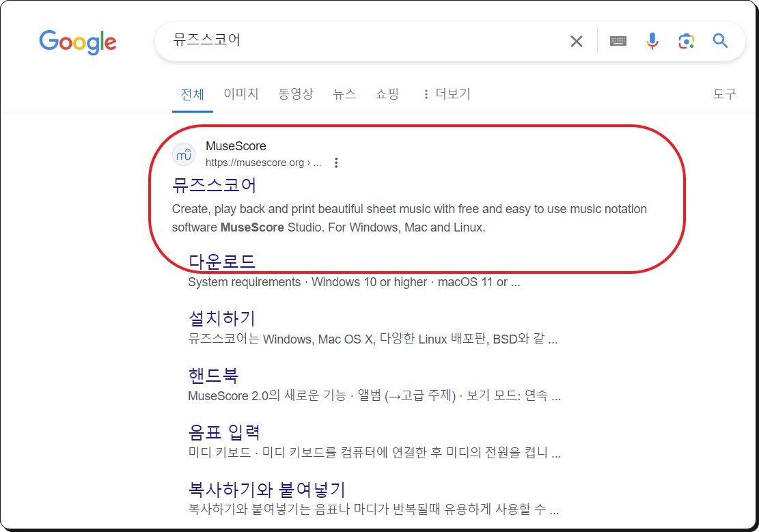Click the MuseScore favicon in result
This screenshot has height=532, width=759.
point(184,154)
